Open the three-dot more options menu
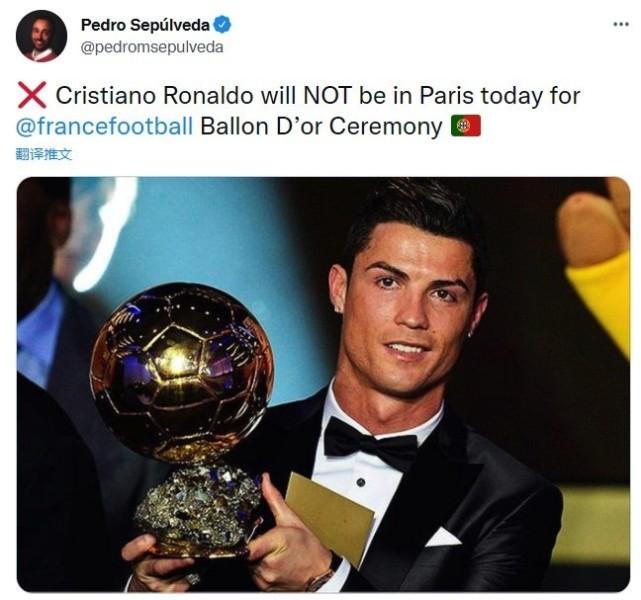This screenshot has height=600, width=641. coord(621,25)
